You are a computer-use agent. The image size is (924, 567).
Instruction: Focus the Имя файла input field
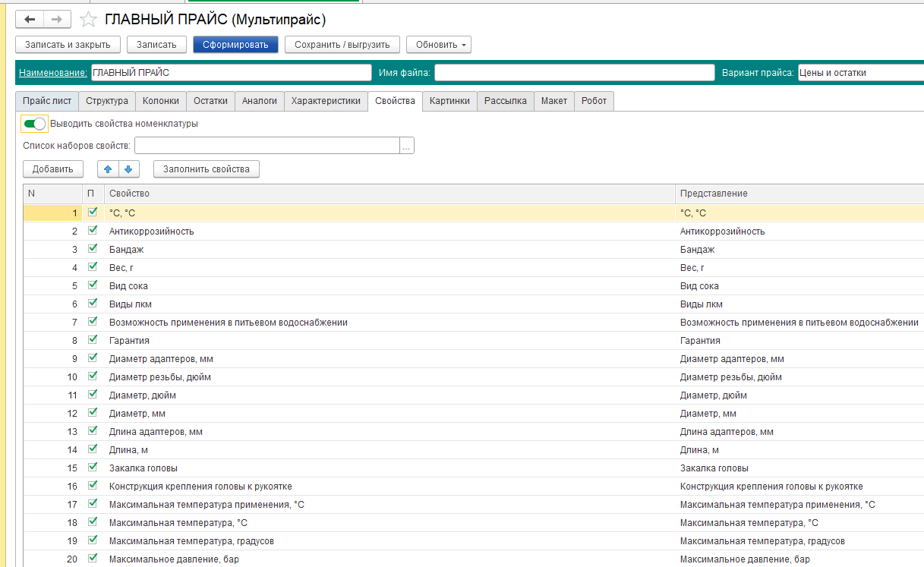(x=574, y=73)
